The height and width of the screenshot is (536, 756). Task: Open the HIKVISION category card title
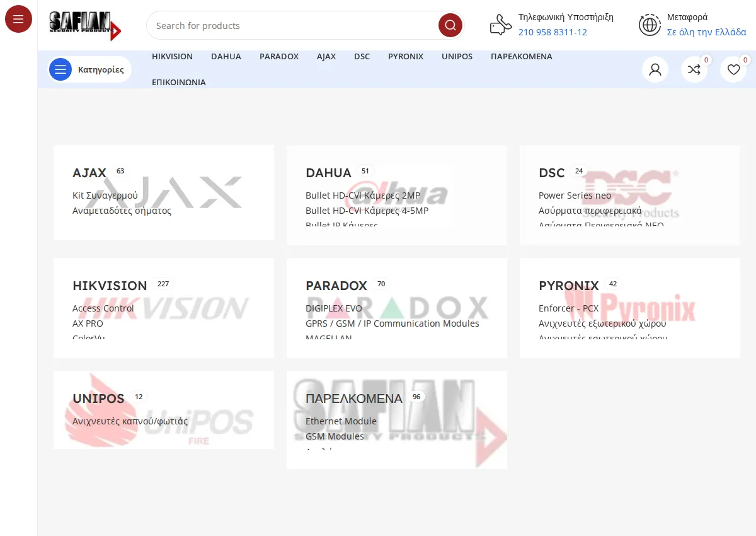[110, 286]
